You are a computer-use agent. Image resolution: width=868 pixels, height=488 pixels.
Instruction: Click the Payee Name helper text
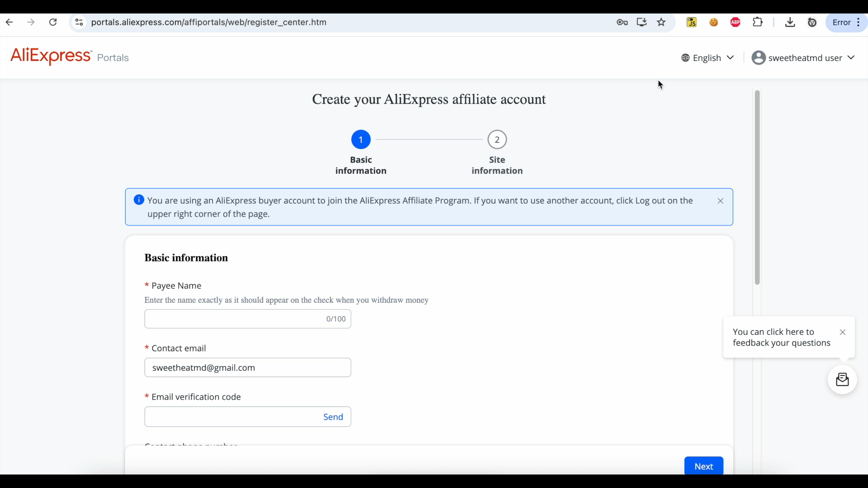tap(287, 300)
